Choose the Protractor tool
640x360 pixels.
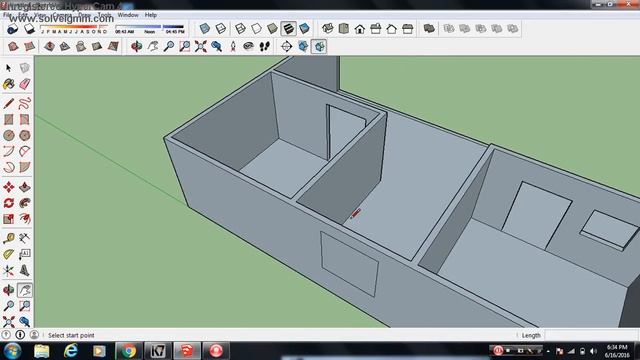tap(9, 255)
